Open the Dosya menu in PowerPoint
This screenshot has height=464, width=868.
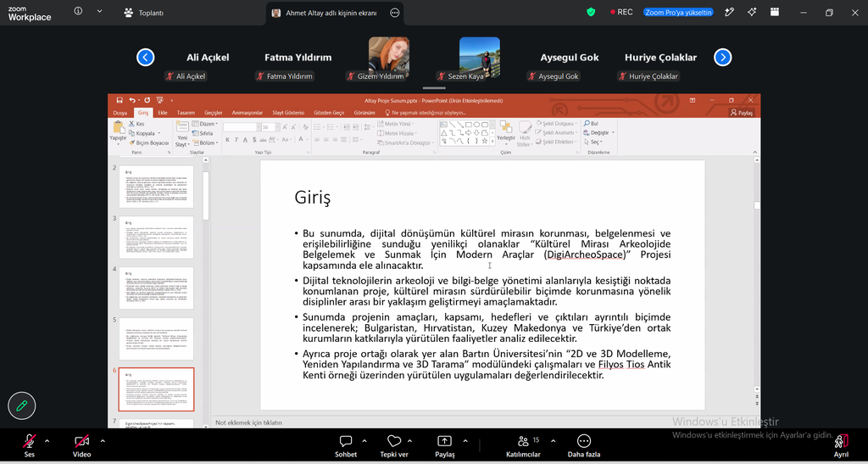(x=120, y=113)
